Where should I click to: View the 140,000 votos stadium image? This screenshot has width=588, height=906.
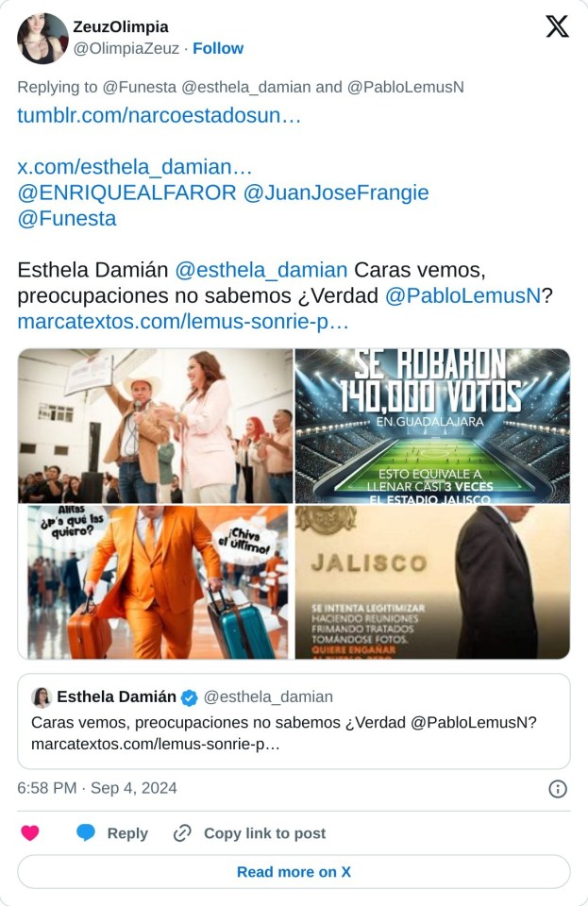[x=432, y=426]
